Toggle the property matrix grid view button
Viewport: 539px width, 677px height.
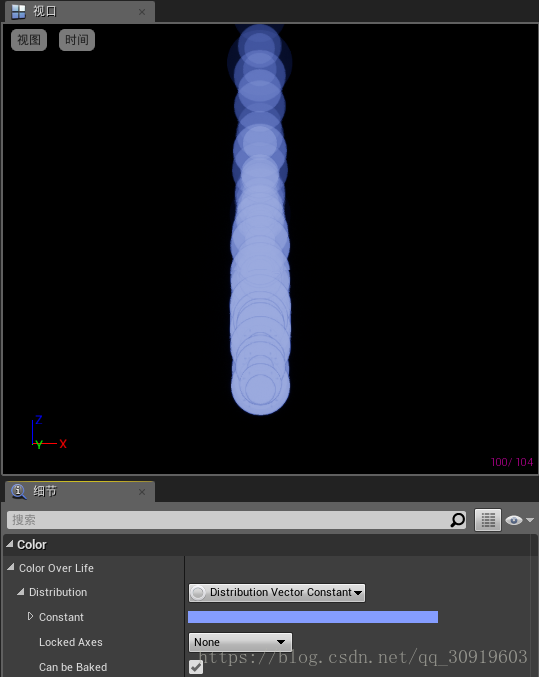(488, 520)
